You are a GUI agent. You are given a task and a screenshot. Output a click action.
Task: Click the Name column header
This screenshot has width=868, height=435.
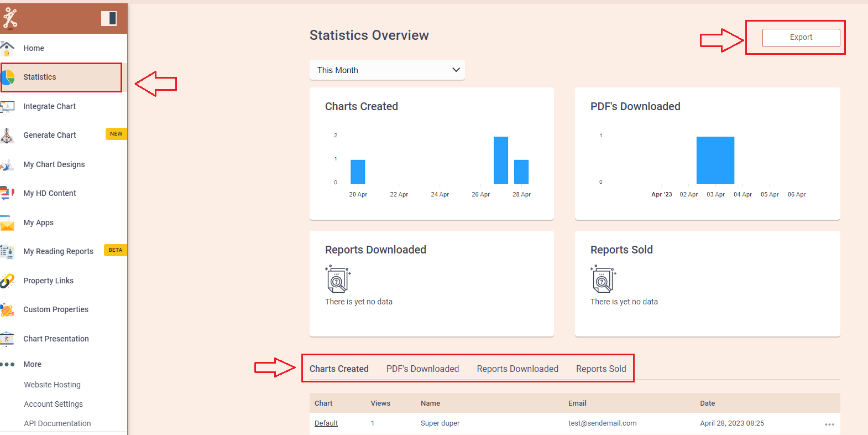[430, 403]
